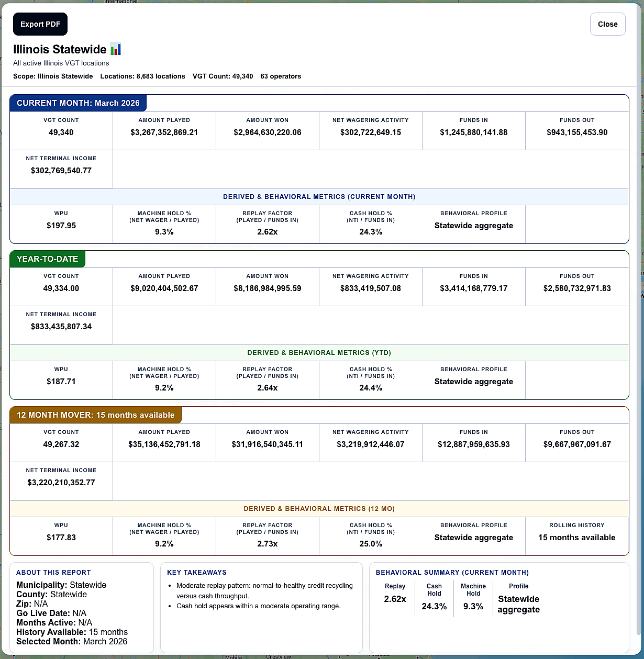644x659 pixels.
Task: Click the cash hold moderate range takeaway
Action: 259,606
